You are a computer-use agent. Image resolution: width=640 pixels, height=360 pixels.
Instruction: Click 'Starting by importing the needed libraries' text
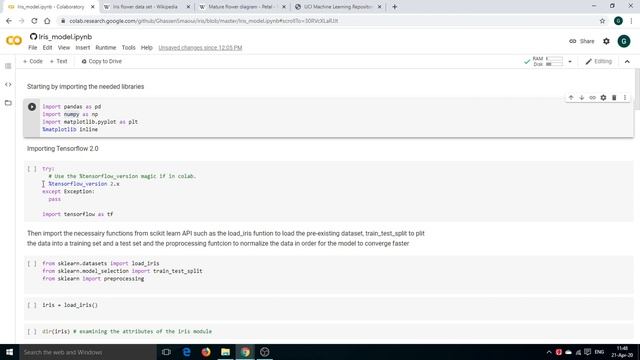coord(85,87)
